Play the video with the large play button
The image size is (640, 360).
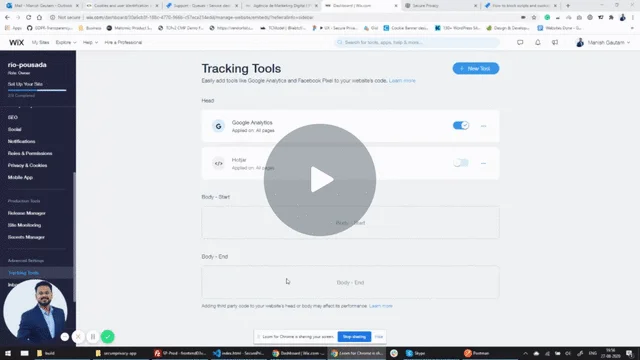tap(320, 180)
